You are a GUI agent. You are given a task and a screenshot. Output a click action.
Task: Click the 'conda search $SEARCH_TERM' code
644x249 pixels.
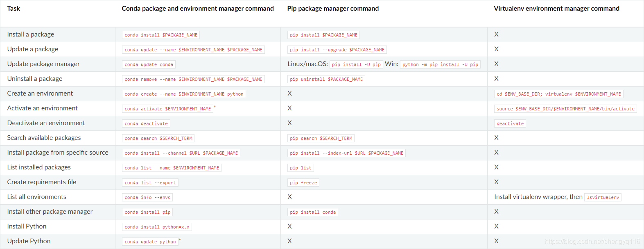[158, 138]
